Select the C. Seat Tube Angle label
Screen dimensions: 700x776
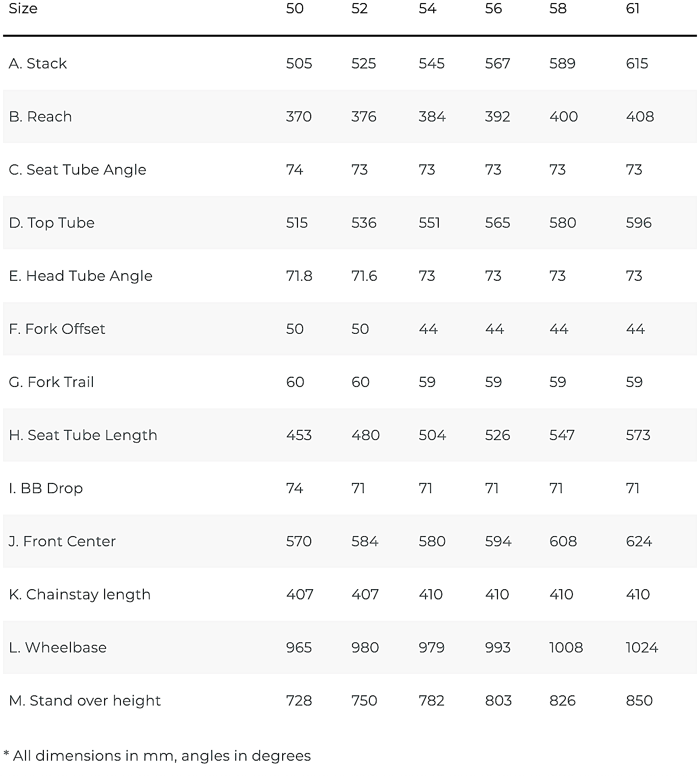78,169
